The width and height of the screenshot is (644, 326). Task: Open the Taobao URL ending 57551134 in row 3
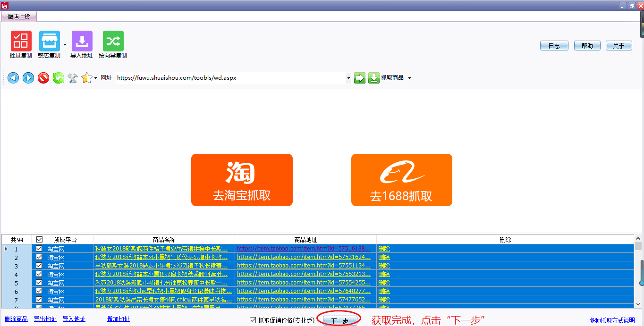click(x=304, y=266)
